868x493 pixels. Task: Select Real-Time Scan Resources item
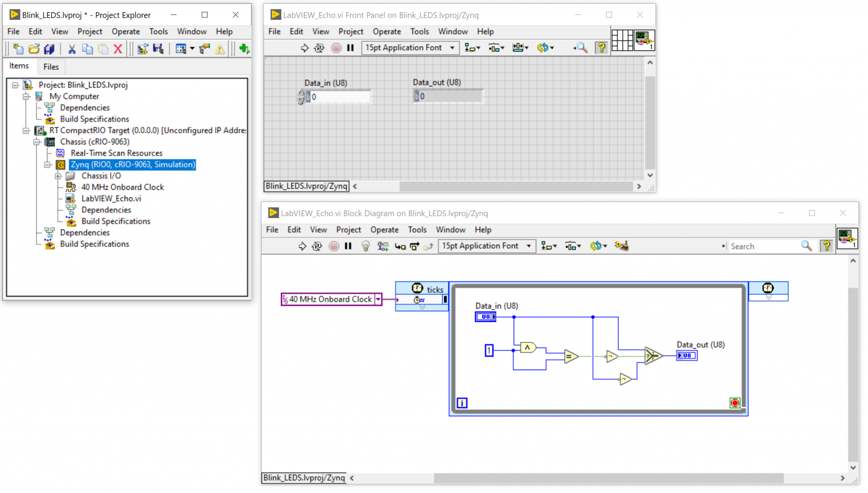(x=117, y=153)
